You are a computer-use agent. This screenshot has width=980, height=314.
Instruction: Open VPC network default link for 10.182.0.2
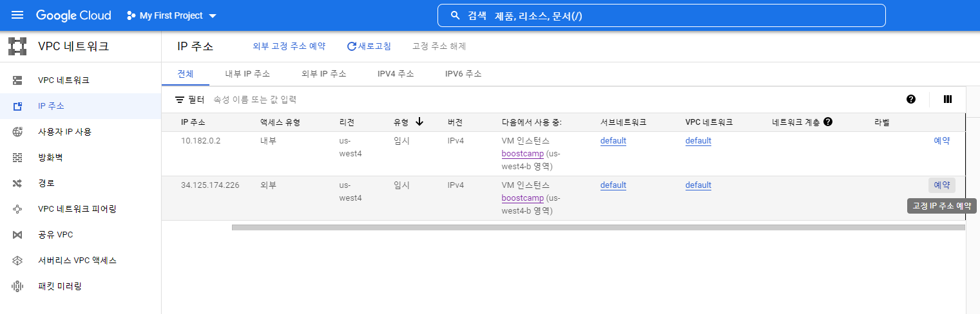point(698,141)
